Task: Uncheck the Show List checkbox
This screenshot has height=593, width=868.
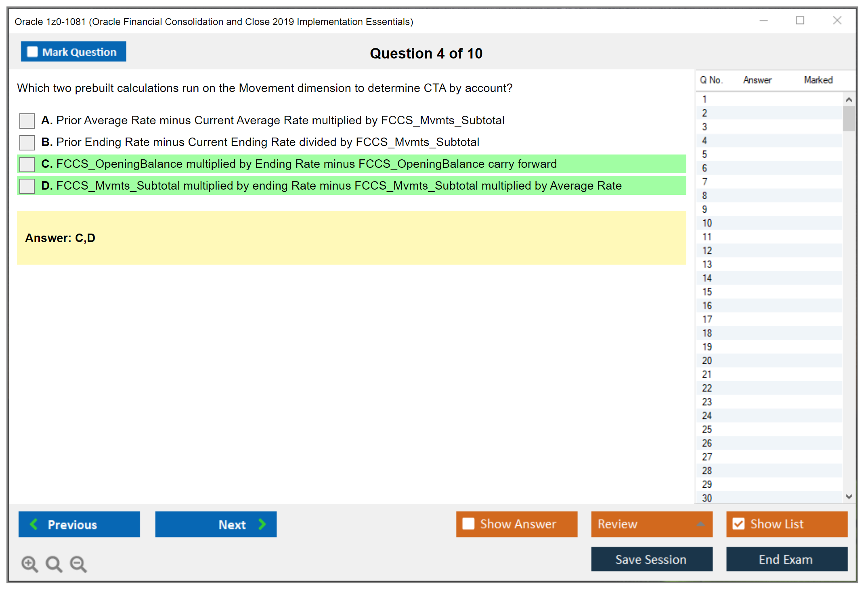Action: (x=739, y=524)
